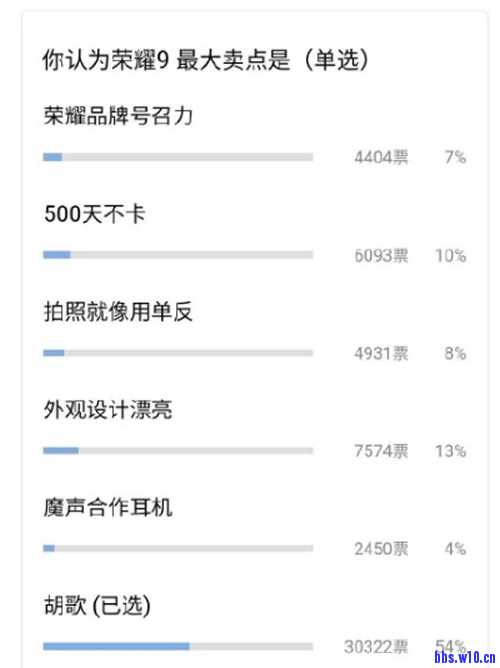500x668 pixels.
Task: Click the 拍照就像用单反 progress bar
Action: tap(178, 353)
